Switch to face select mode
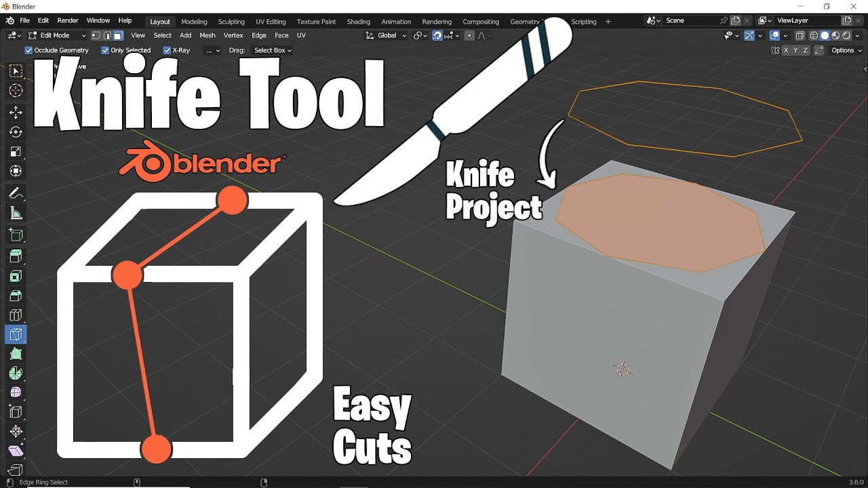 point(118,35)
